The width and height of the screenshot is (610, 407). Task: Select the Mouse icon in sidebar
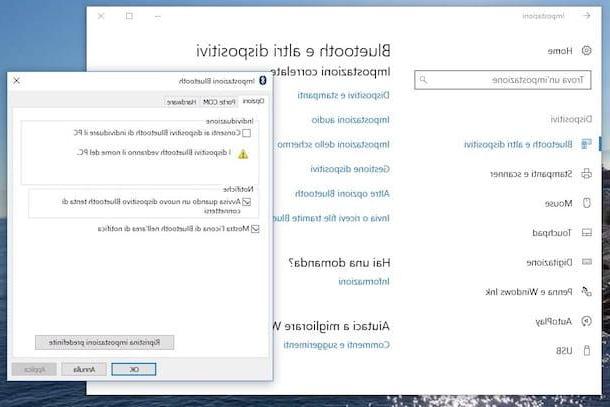tap(587, 203)
